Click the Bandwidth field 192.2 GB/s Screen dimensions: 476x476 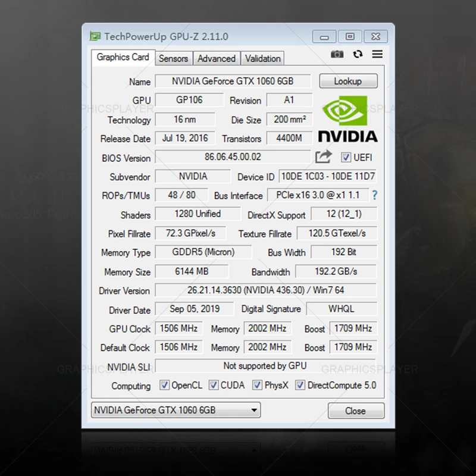tap(336, 271)
